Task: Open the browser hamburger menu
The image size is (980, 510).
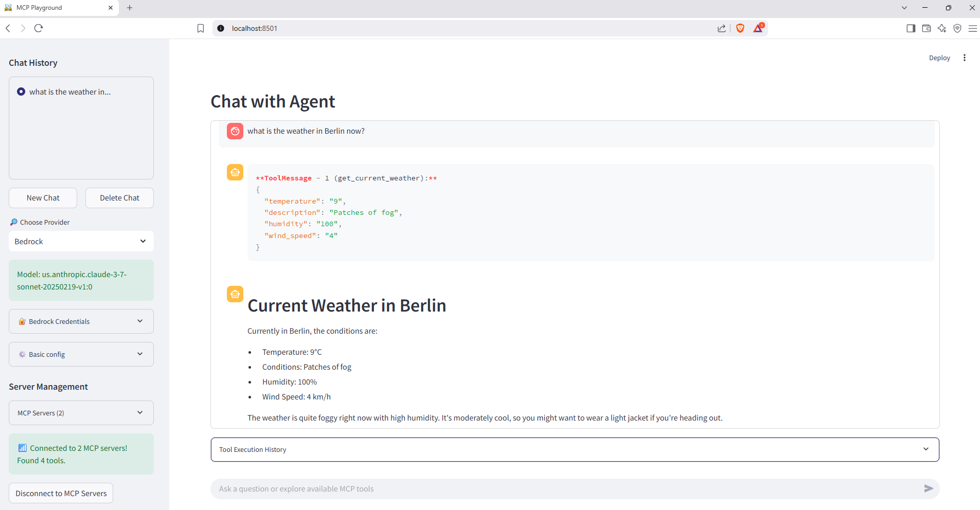Action: [x=973, y=28]
